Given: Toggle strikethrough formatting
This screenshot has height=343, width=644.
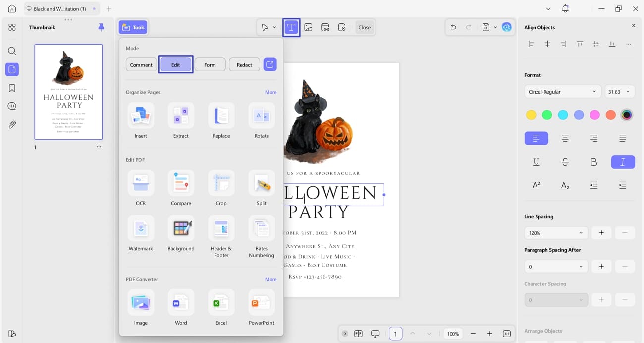Looking at the screenshot, I should tap(565, 162).
